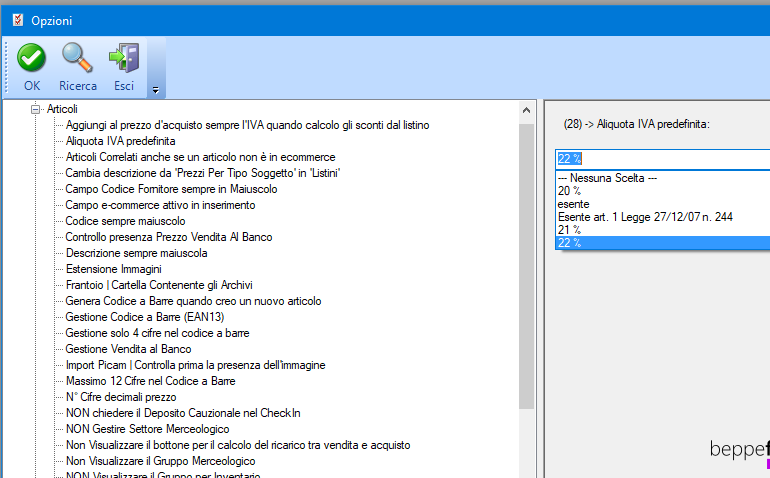Choose '--- Nessuna Scelta ---' from list
This screenshot has width=770, height=478.
pos(606,178)
